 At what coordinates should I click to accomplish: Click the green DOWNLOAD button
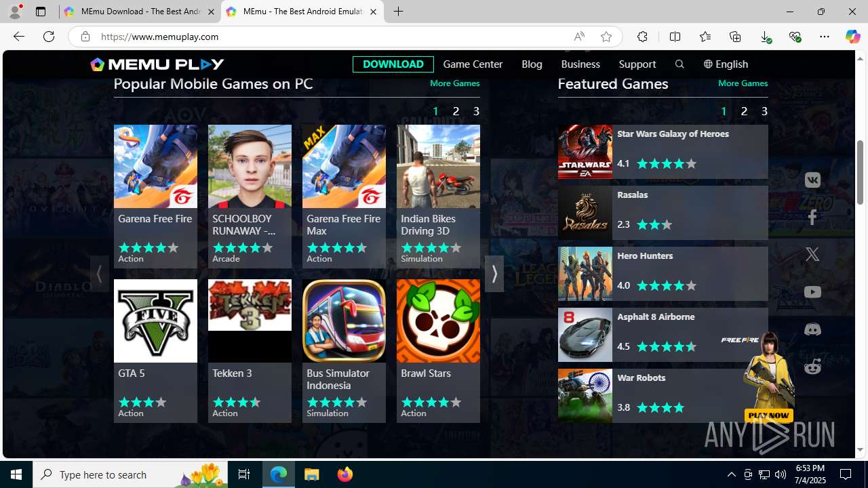click(393, 64)
